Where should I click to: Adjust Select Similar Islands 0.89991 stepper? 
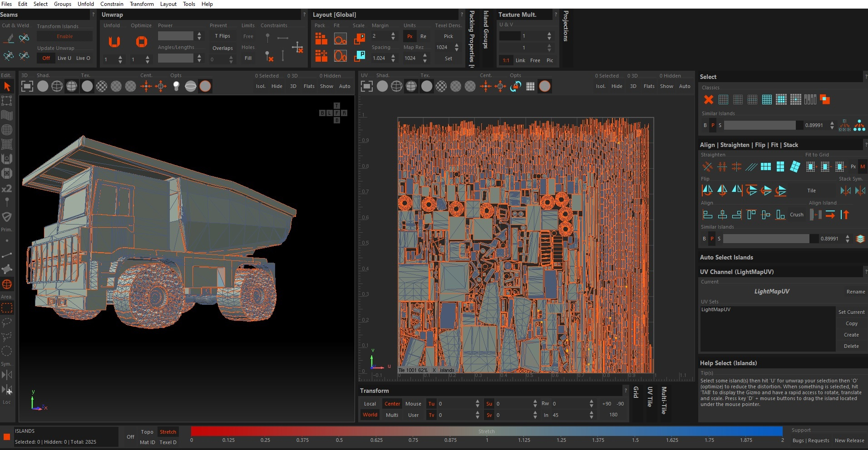832,125
